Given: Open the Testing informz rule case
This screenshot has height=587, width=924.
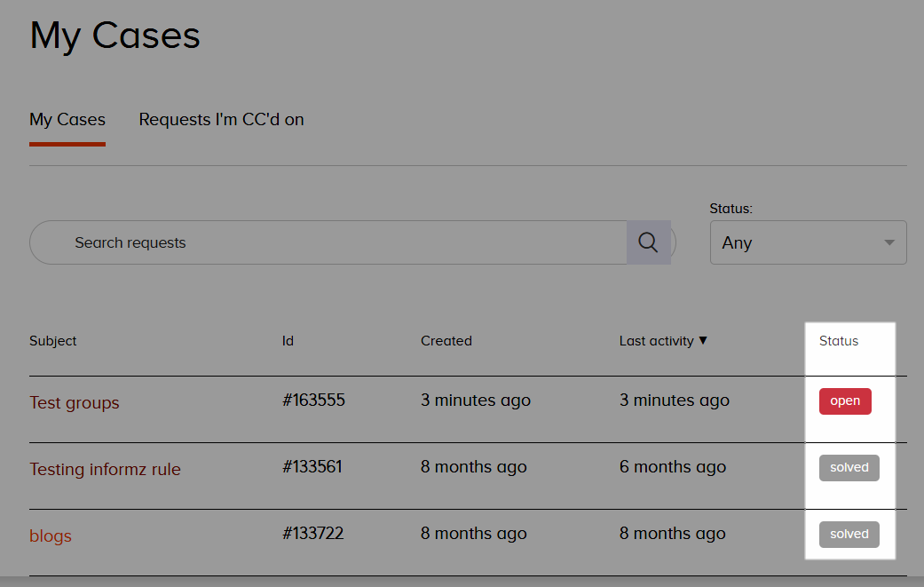Looking at the screenshot, I should click(105, 469).
